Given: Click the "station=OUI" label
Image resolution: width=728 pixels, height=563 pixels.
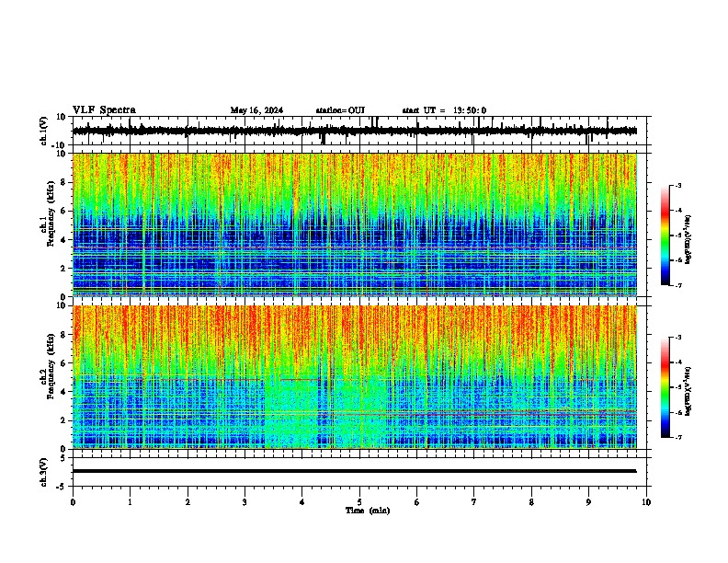Looking at the screenshot, I should tap(340, 110).
